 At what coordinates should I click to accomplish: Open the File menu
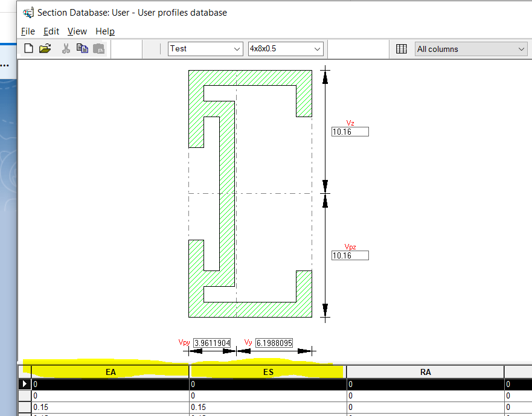(27, 31)
